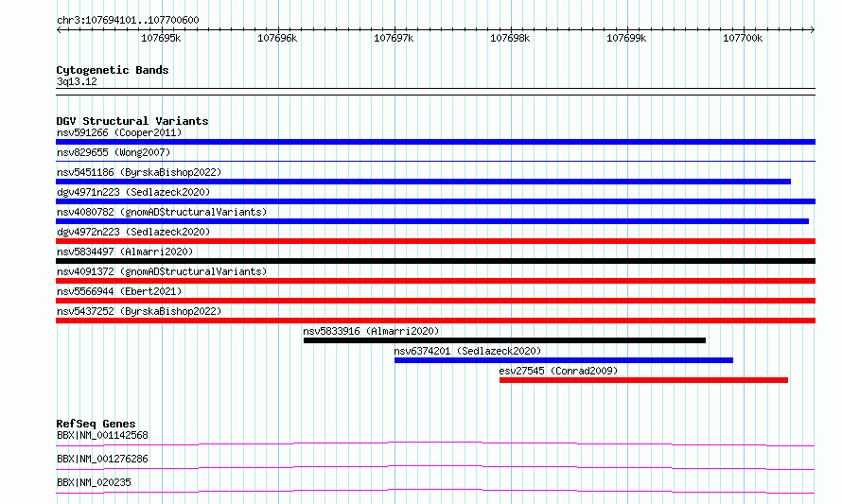Open the nsv5437252 (ByrskaBishop2022) label
The height and width of the screenshot is (504, 842).
(139, 311)
